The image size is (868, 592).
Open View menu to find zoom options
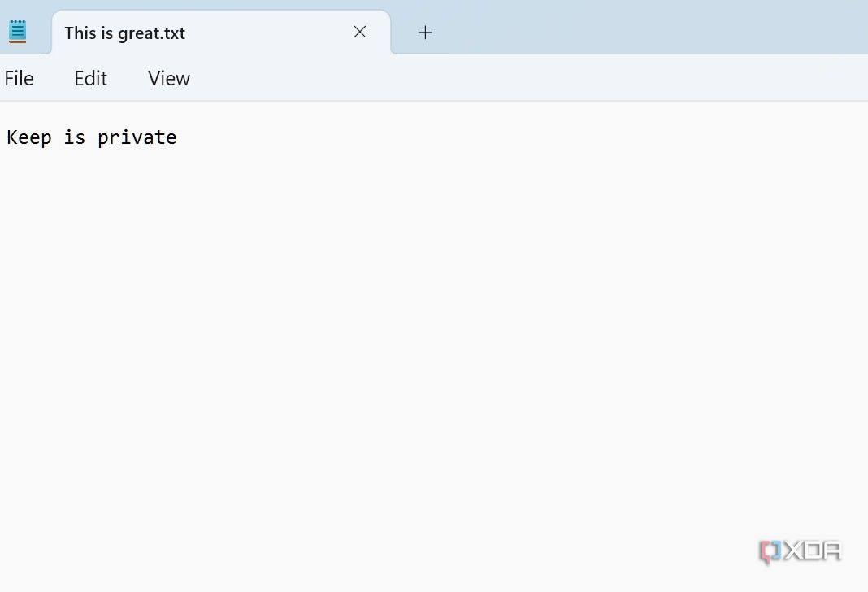tap(168, 78)
